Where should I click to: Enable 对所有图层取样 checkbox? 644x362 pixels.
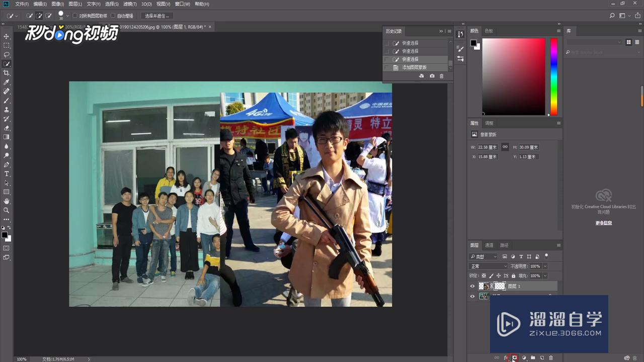75,16
